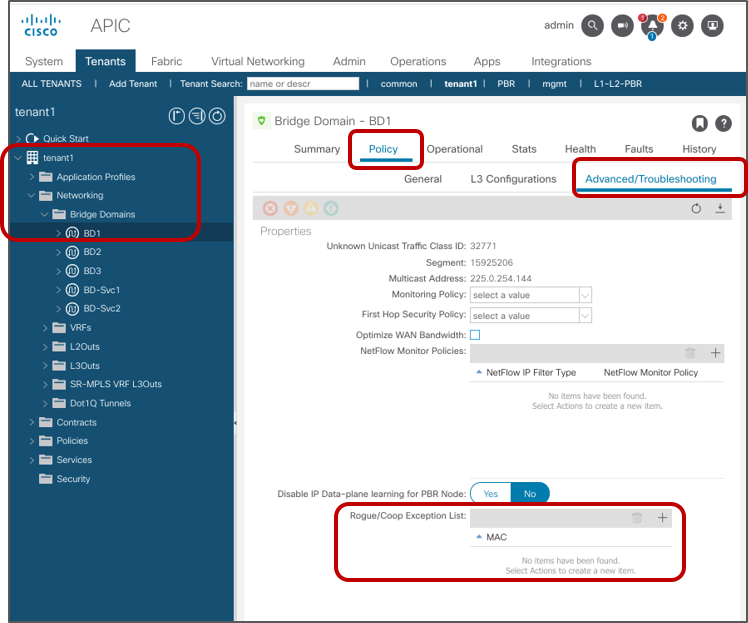Add a MAC to Rogue/Coop Exception List
Screen dimensions: 748x623
662,518
